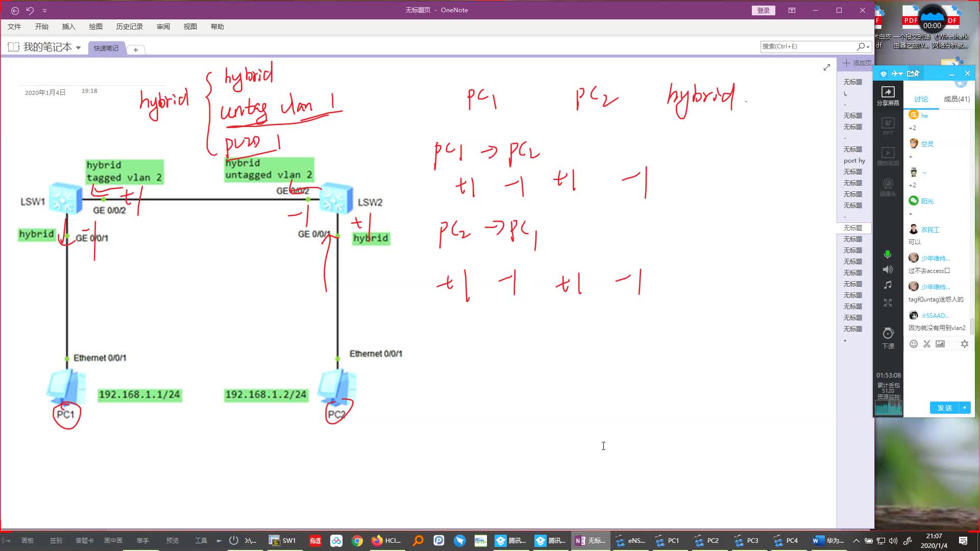Click into the 搜索(Ctrl+E) search field
The width and height of the screenshot is (980, 551).
[806, 46]
